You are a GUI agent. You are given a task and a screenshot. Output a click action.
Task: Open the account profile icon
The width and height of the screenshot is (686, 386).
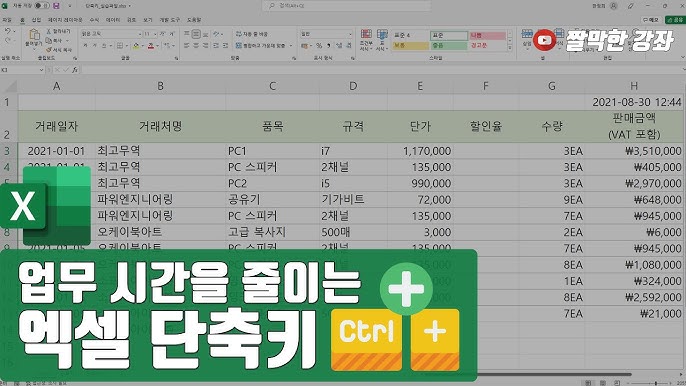tap(614, 6)
